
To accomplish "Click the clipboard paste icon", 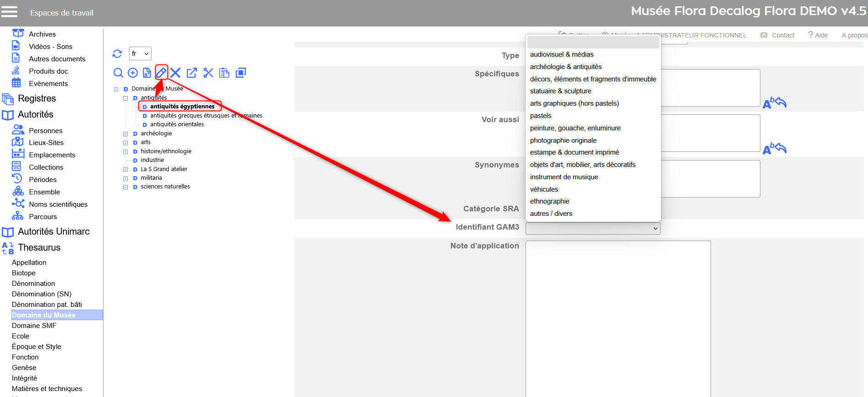I will coord(224,73).
